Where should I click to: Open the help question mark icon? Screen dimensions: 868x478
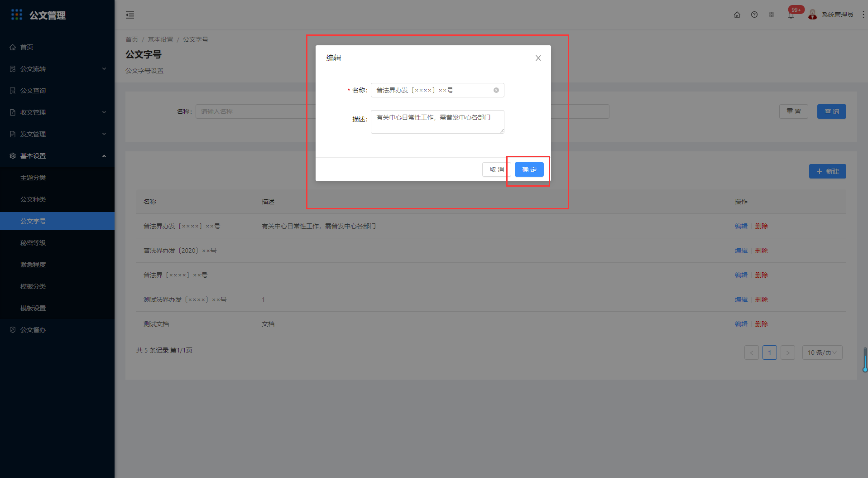(754, 14)
